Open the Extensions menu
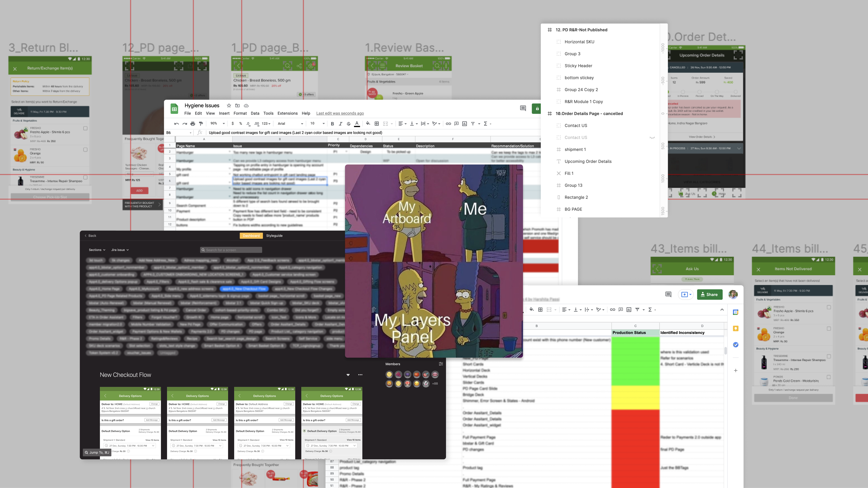The image size is (868, 488). (x=288, y=113)
